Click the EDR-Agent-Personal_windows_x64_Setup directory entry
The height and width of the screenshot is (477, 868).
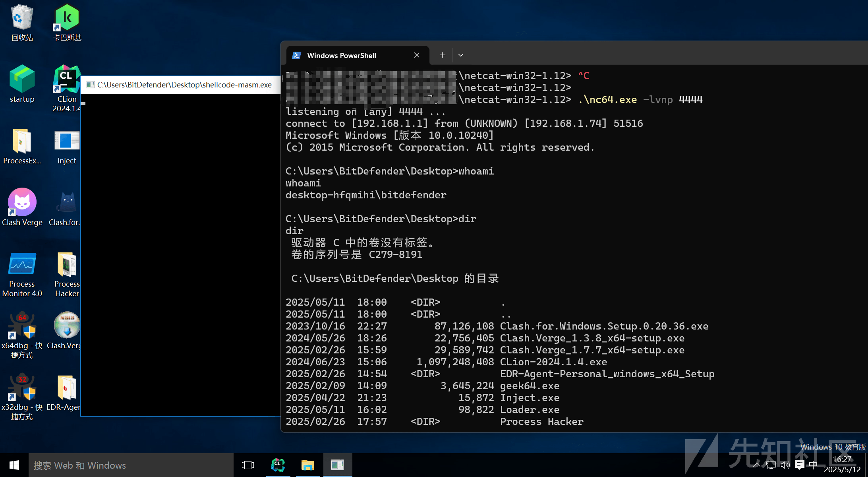(x=607, y=374)
